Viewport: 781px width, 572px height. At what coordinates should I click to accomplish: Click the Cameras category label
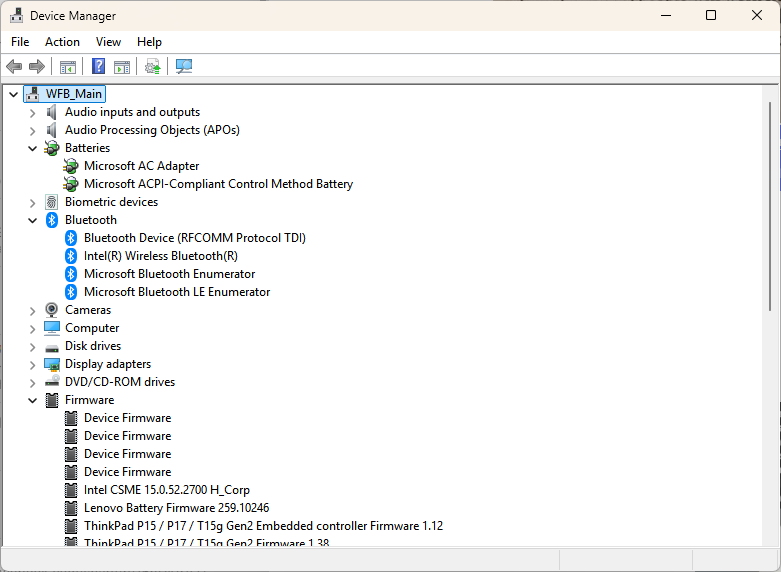point(88,310)
